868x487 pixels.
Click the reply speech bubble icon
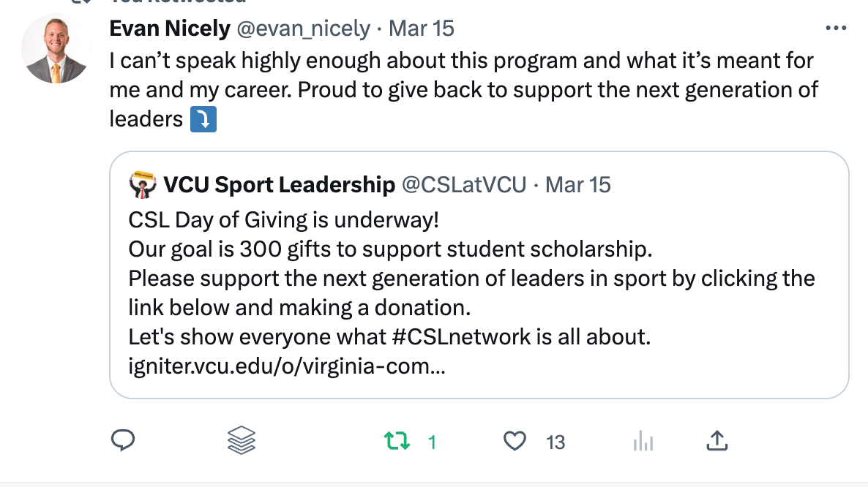coord(122,440)
